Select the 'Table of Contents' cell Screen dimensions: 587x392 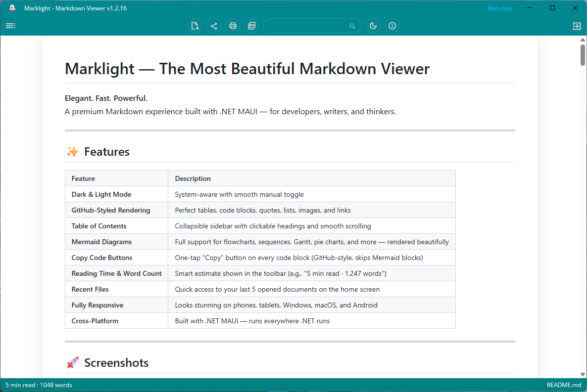[116, 226]
